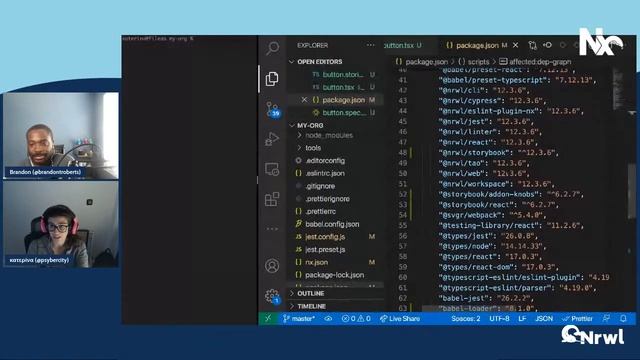Click the "@nrwl/storybook" dependency line
Image resolution: width=640 pixels, height=360 pixels.
pyautogui.click(x=498, y=152)
